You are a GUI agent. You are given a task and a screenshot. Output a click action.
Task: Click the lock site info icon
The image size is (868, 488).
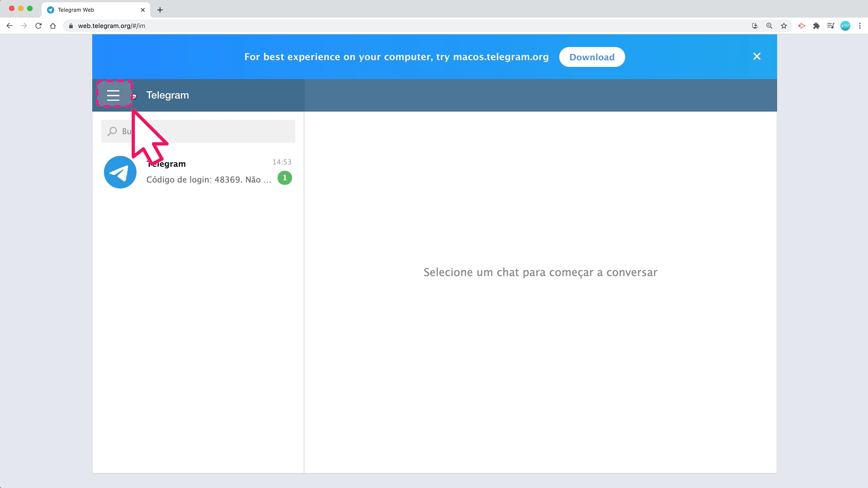click(71, 26)
